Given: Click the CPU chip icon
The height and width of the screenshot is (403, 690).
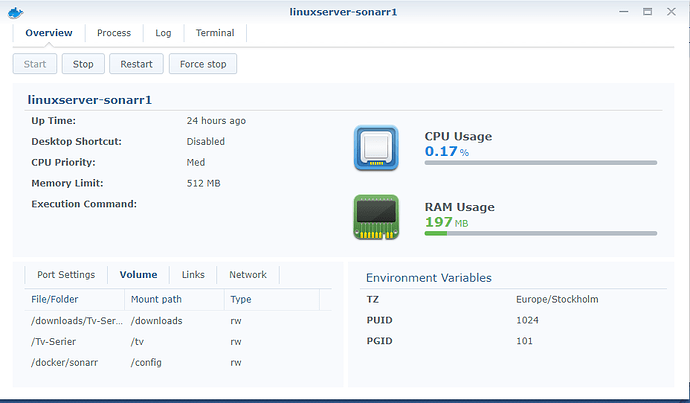Looking at the screenshot, I should point(376,148).
